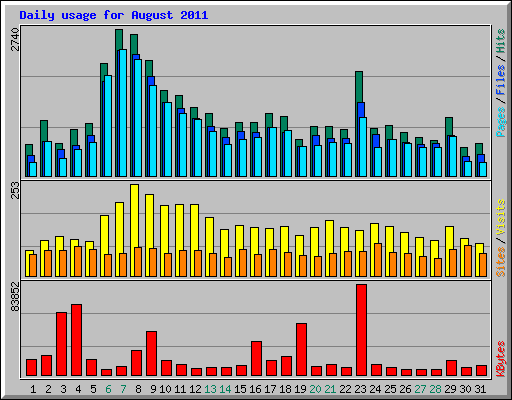Select the red KBytes bar for day 3
Viewport: 512px width, 400px height.
(61, 344)
